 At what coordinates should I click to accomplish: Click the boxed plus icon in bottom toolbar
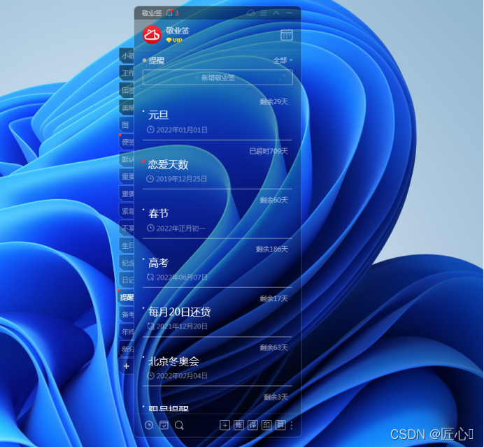[225, 425]
